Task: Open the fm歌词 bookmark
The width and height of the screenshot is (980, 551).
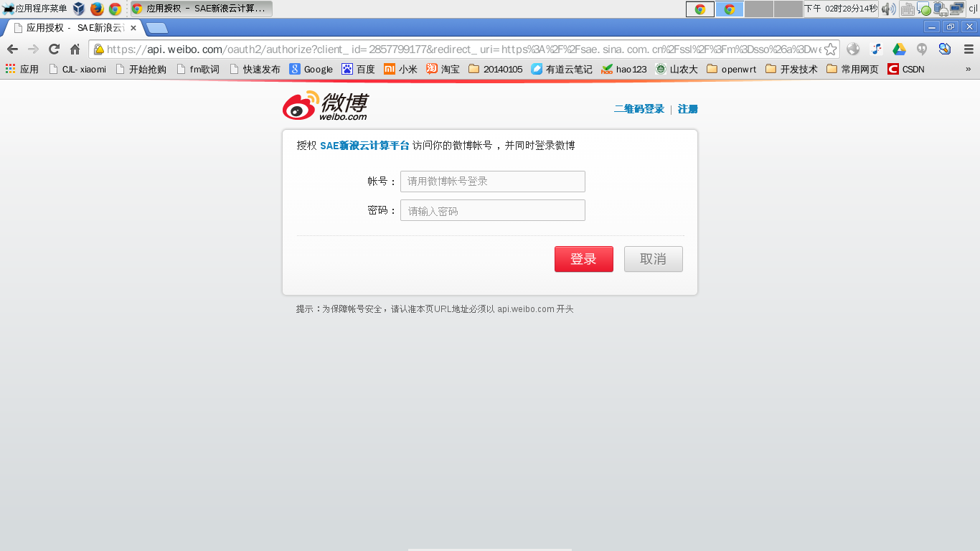Action: click(197, 69)
